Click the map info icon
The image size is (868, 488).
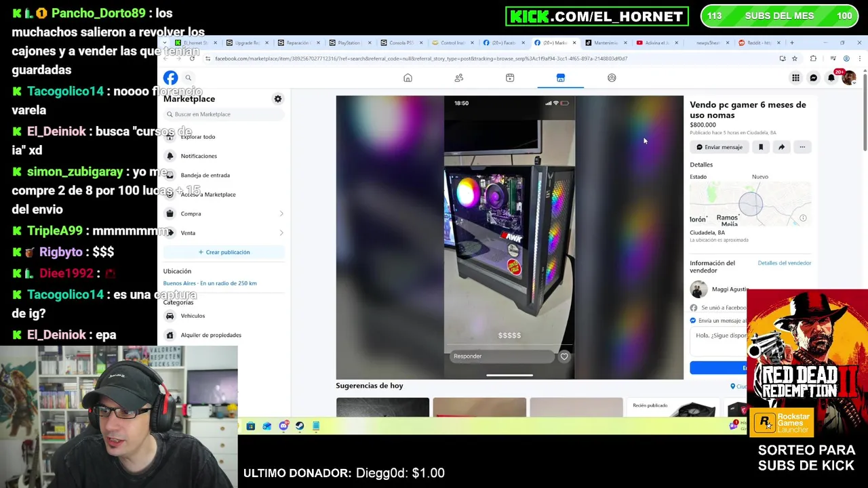803,218
